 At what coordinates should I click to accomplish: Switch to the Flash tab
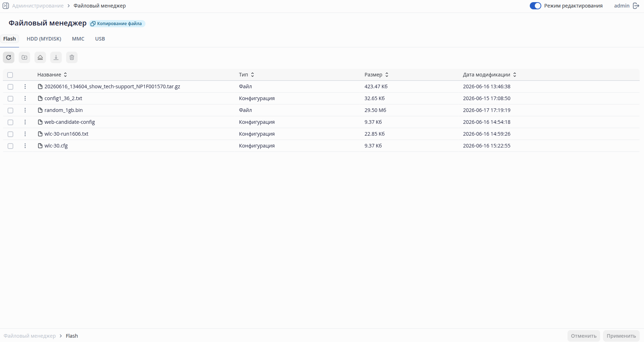9,39
